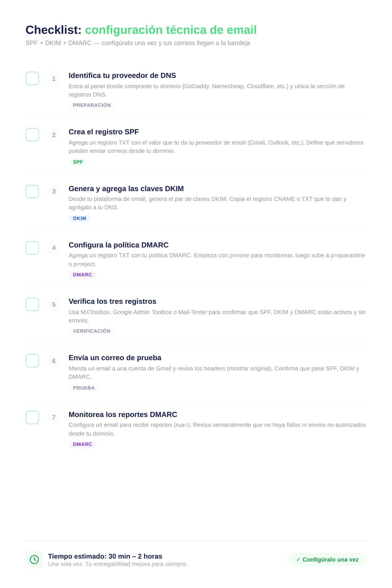Screen dimensions: 392x588
Task: Select the VERIFICACIÓN tag badge
Action: 91,331
